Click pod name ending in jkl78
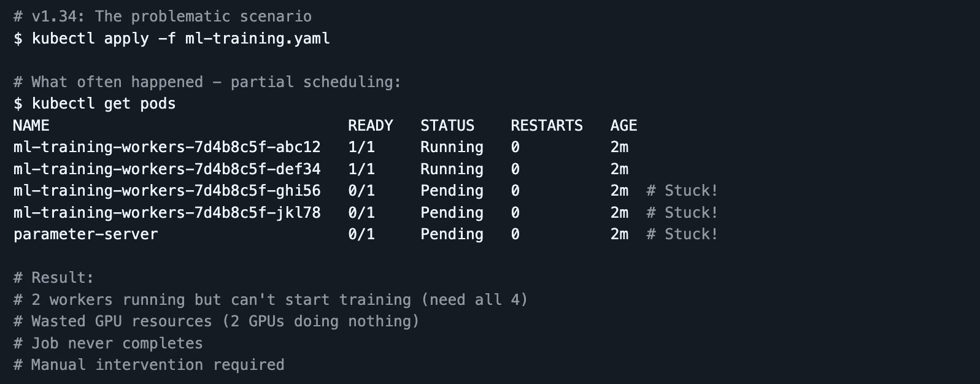This screenshot has height=384, width=980. point(167,213)
